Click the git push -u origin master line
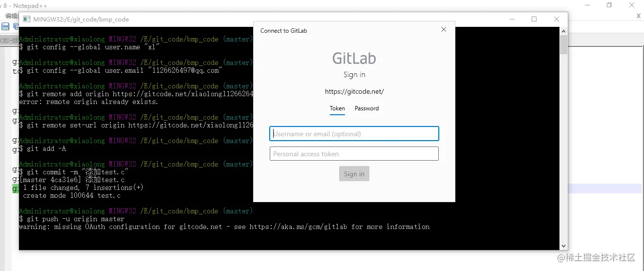The height and width of the screenshot is (271, 644). 72,219
